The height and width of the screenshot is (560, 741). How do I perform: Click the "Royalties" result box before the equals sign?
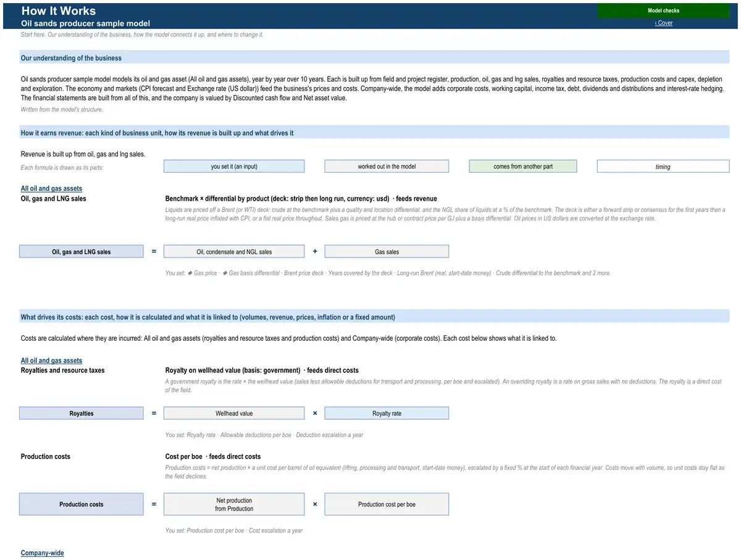pyautogui.click(x=82, y=414)
